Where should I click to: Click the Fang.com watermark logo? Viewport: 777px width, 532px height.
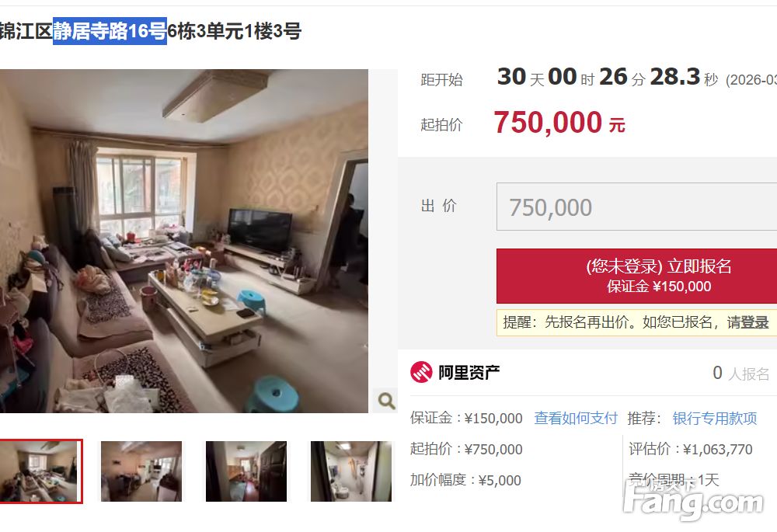coord(693,502)
